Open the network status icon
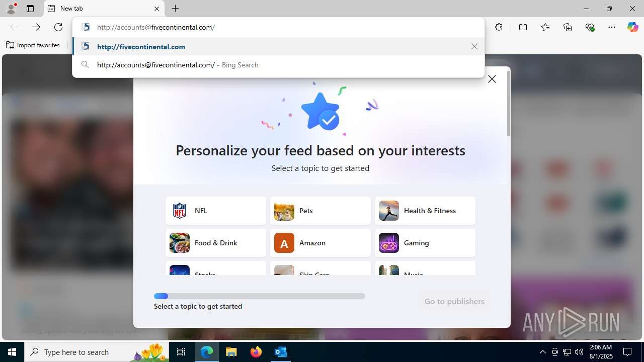644x362 pixels. point(567,352)
